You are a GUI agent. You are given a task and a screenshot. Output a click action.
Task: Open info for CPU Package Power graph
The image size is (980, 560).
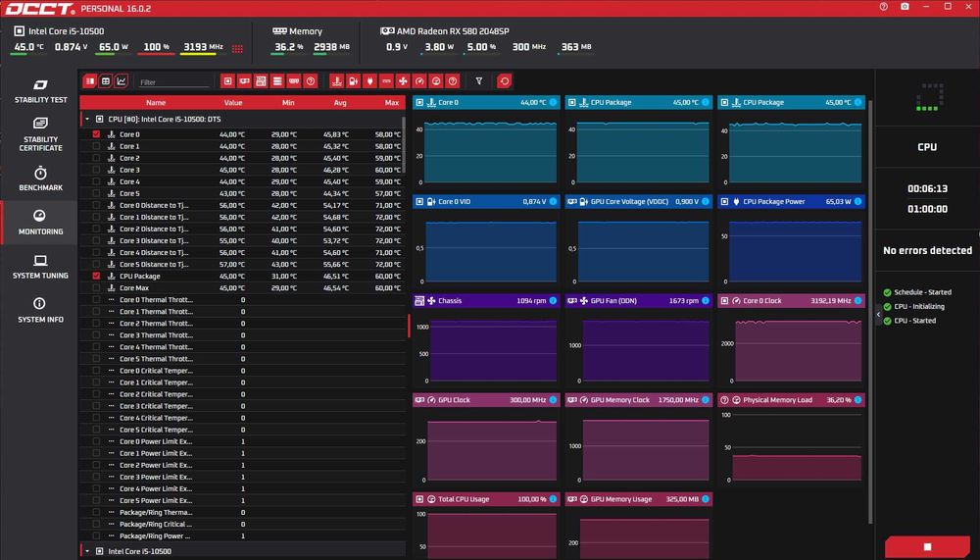point(858,201)
